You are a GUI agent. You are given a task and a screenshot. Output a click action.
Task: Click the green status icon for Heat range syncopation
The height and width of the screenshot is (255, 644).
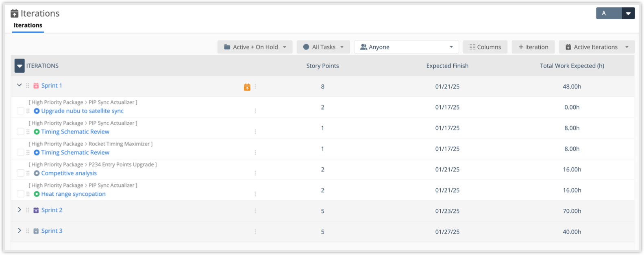(x=37, y=194)
